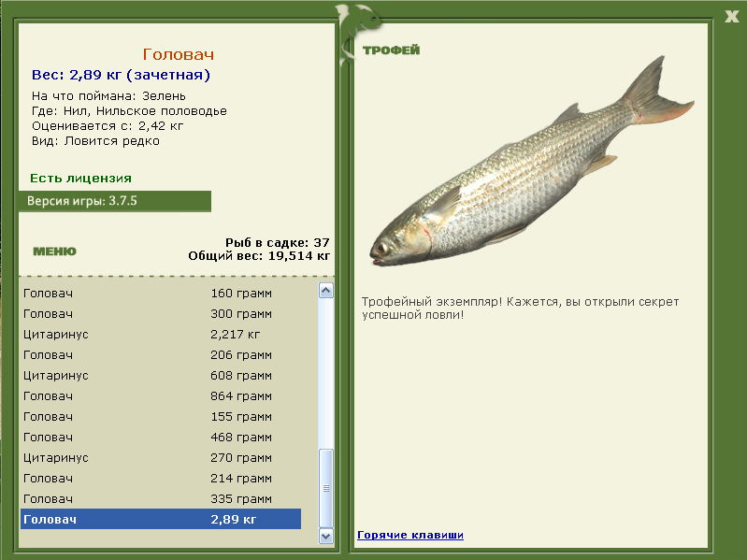Click Оценивается с: 2,42 кг line

click(108, 126)
